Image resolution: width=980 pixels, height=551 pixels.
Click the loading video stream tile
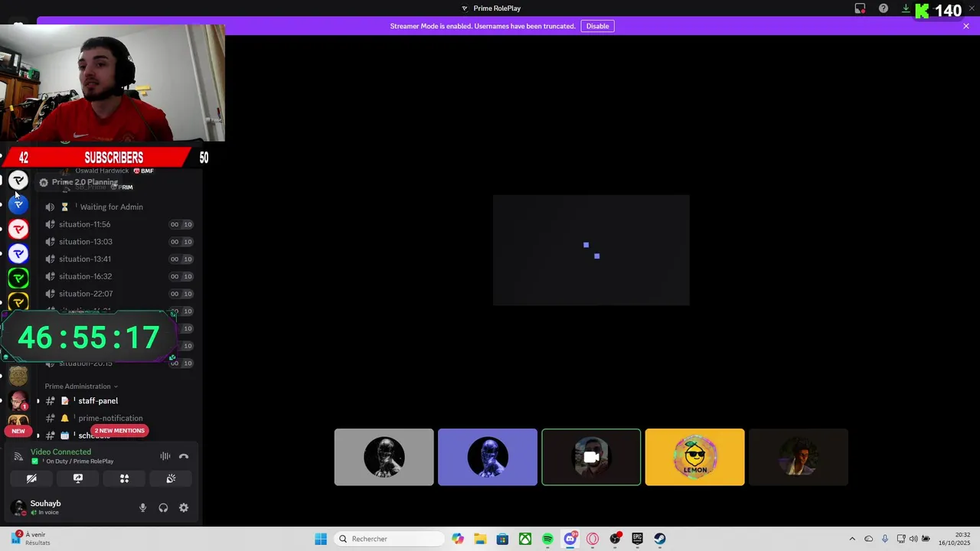pyautogui.click(x=591, y=250)
